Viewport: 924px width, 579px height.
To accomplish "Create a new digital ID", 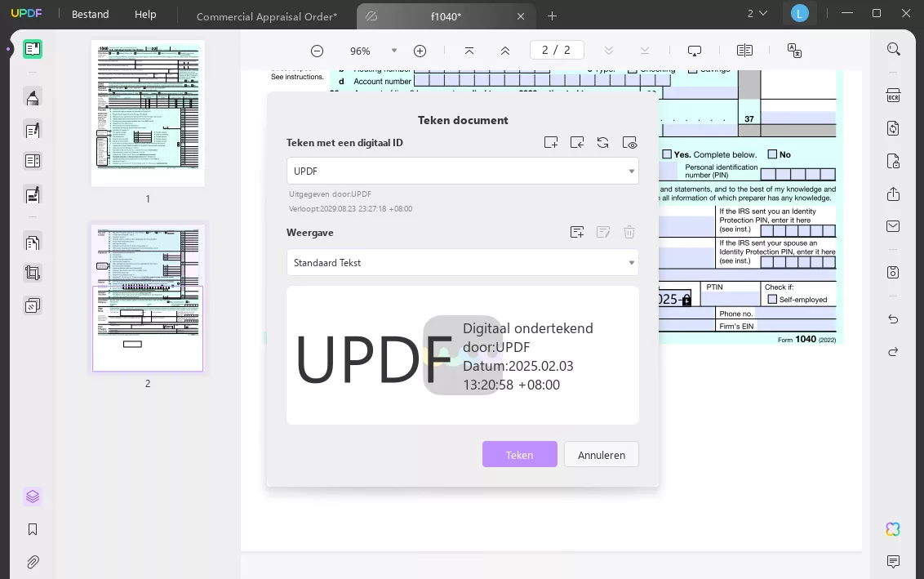I will tap(551, 143).
